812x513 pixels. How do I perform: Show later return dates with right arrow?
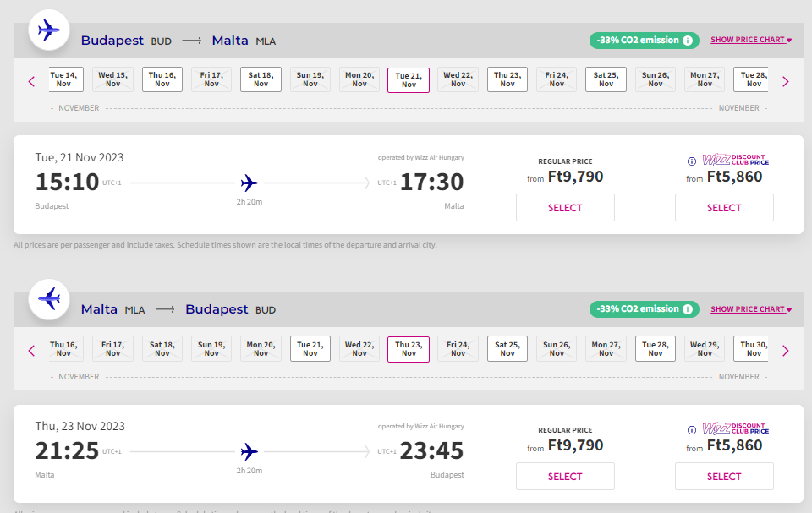pos(786,351)
